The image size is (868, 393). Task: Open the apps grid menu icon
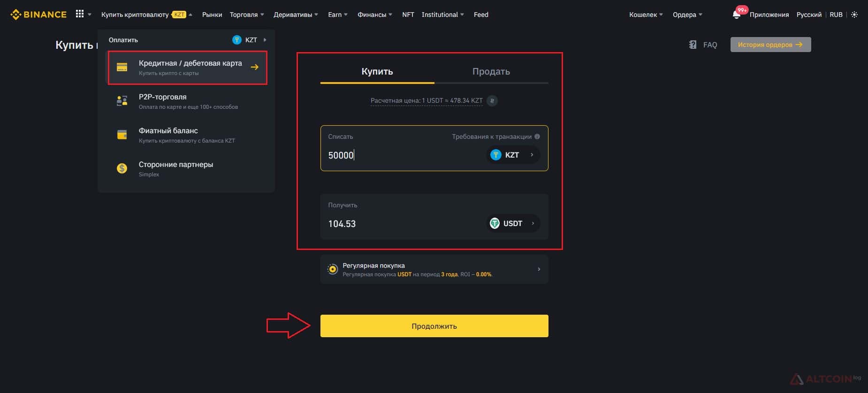80,14
